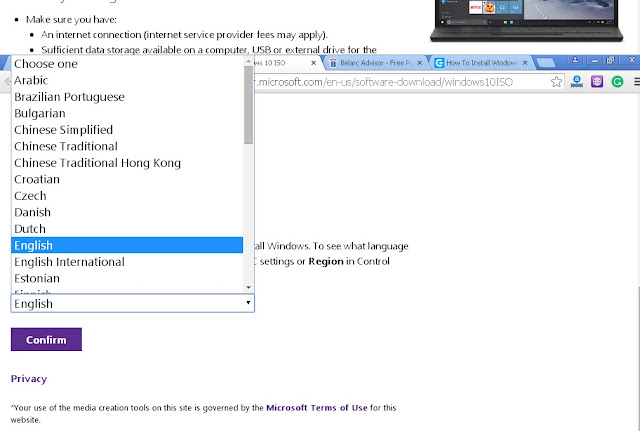Select Chinese Simplified option
This screenshot has width=640, height=431.
pyautogui.click(x=127, y=130)
